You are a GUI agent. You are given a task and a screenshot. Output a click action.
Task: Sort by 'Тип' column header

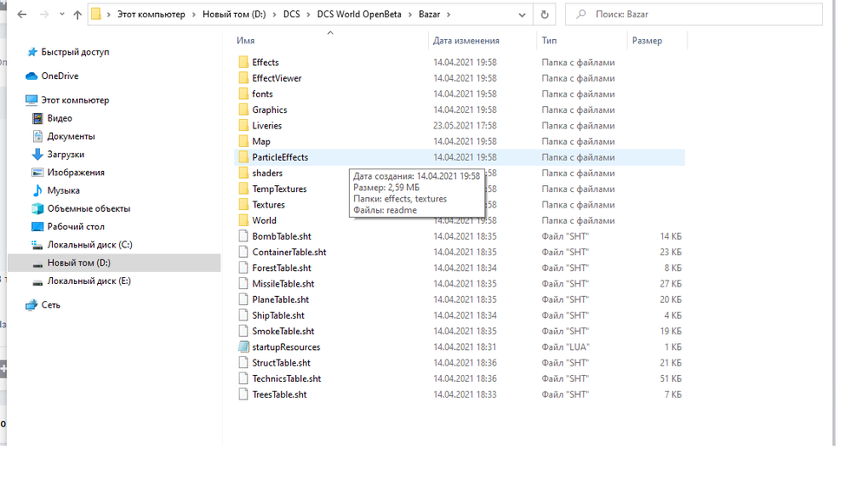[549, 41]
